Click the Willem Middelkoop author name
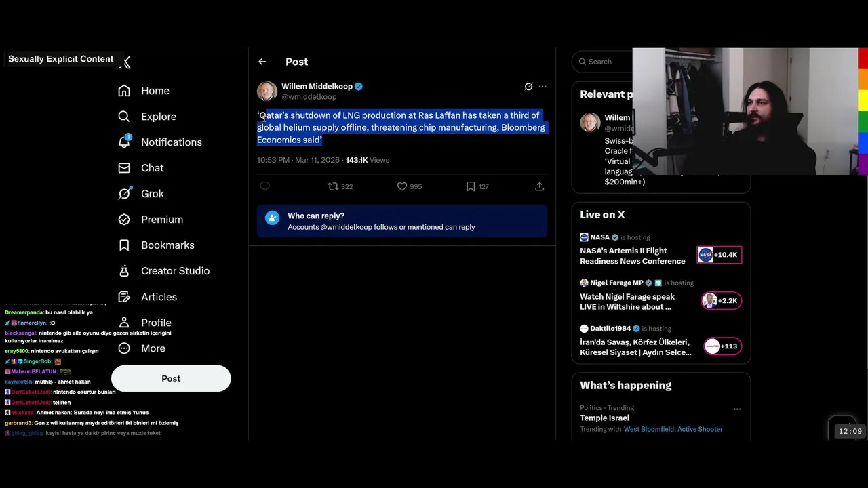Image resolution: width=868 pixels, height=488 pixels. [x=317, y=87]
